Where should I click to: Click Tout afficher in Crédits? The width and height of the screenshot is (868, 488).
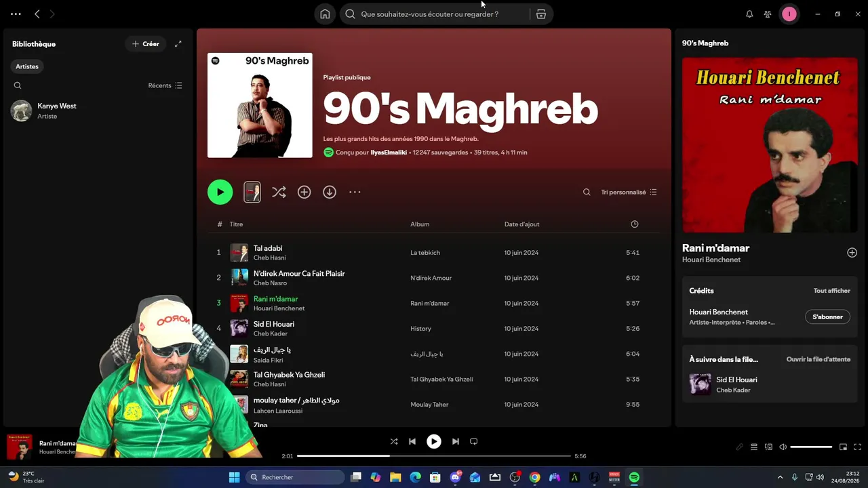point(832,291)
